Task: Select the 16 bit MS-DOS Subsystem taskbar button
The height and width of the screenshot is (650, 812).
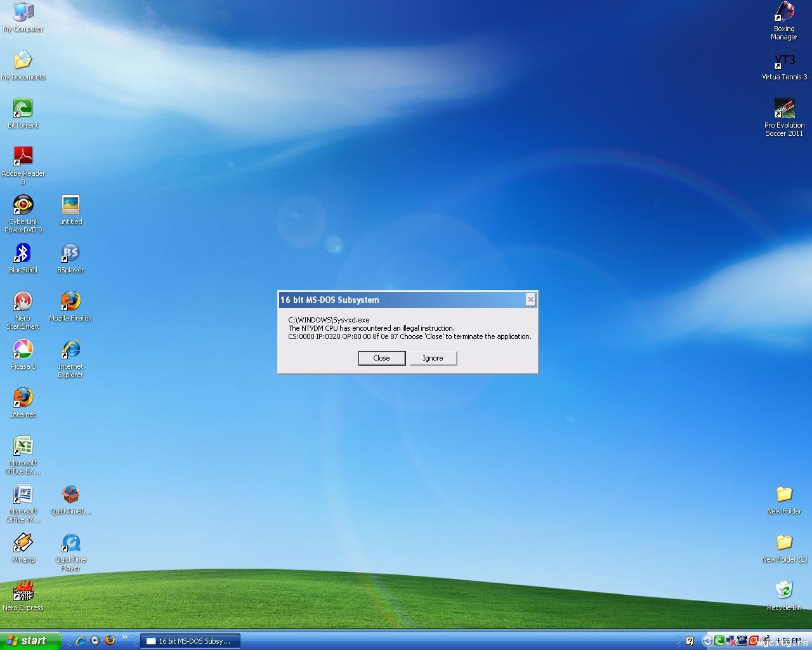Action: tap(190, 641)
